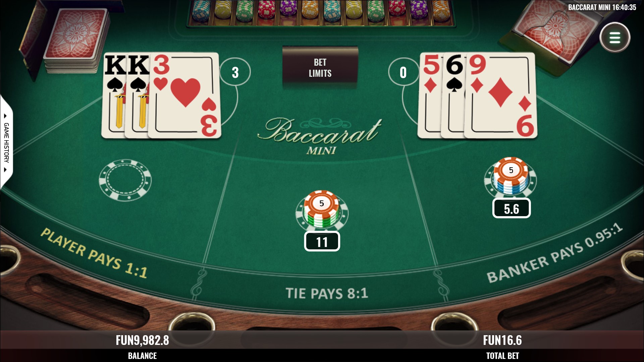644x362 pixels.
Task: Click the Player score circle showing 3
Action: 235,72
